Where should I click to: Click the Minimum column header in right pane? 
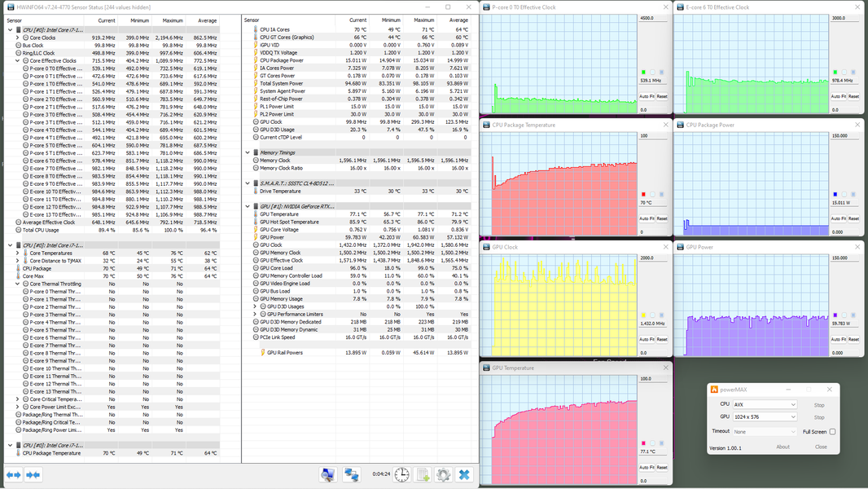[x=385, y=20]
